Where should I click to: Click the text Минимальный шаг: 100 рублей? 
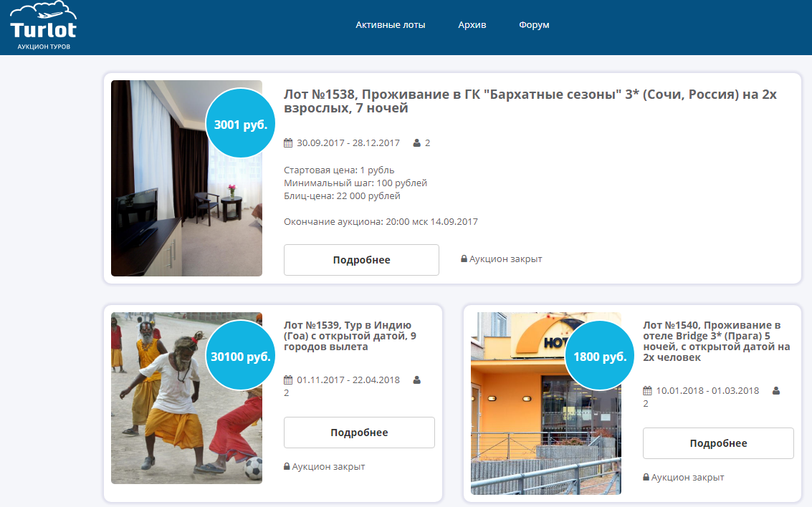pos(355,183)
